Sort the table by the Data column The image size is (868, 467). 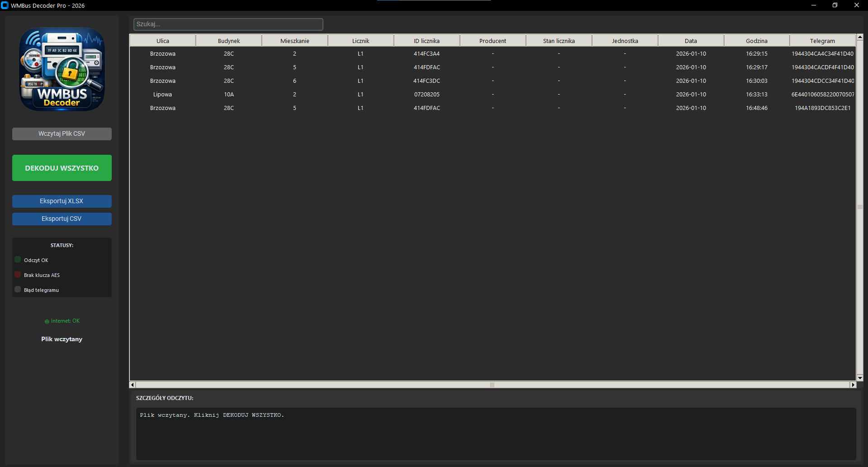point(690,40)
